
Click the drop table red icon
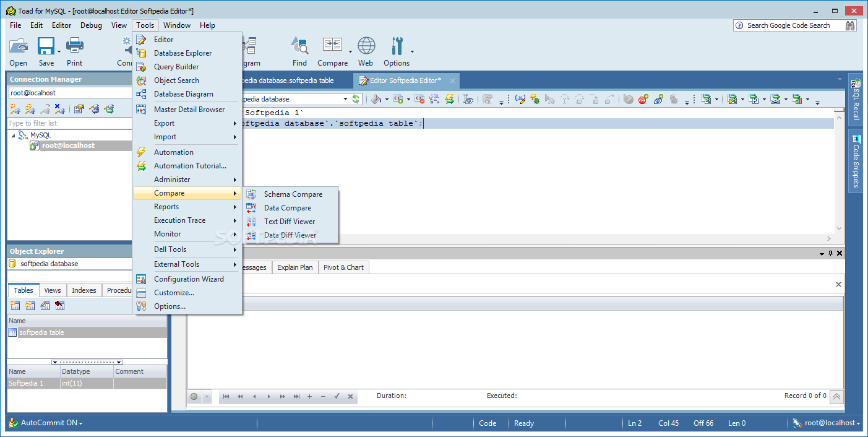(x=60, y=305)
